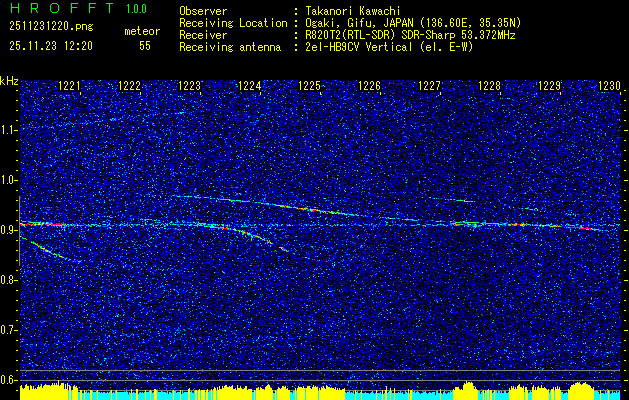
Task: Click the 0.9 kHz axis value
Action: click(x=9, y=230)
